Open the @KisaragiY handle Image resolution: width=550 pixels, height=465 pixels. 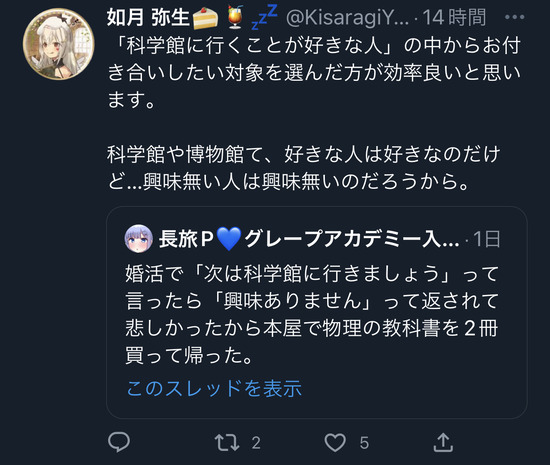click(347, 18)
